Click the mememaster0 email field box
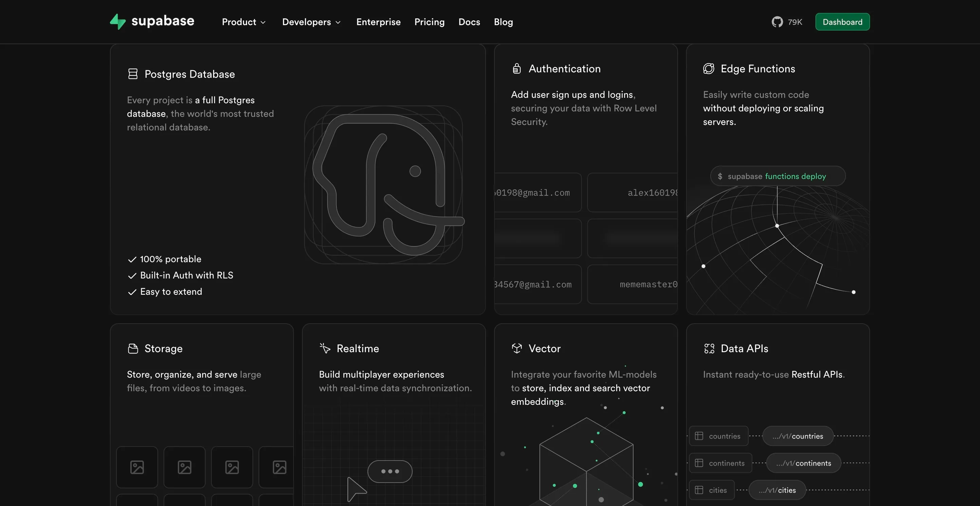 coord(632,284)
